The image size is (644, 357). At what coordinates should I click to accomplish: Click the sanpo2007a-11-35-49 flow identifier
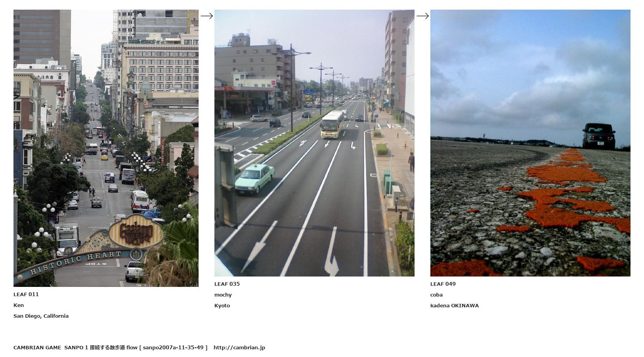pos(173,347)
